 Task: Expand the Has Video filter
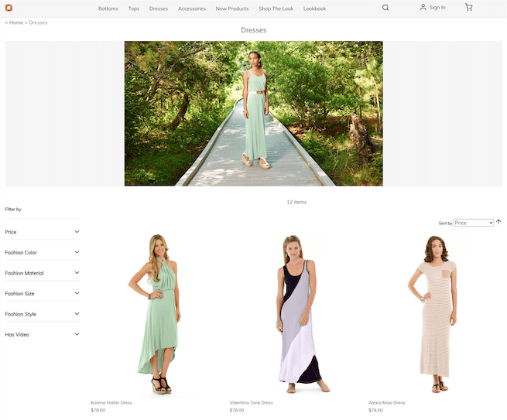(x=43, y=334)
